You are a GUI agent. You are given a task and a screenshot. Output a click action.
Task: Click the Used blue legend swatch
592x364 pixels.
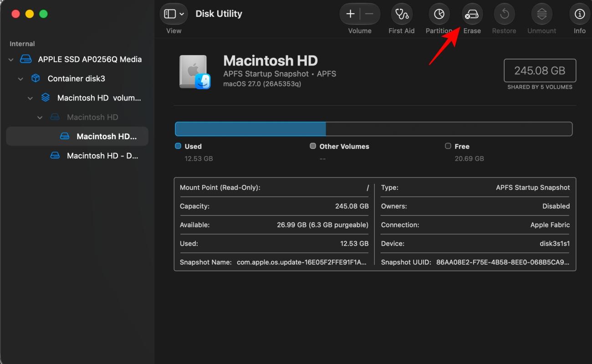(178, 146)
